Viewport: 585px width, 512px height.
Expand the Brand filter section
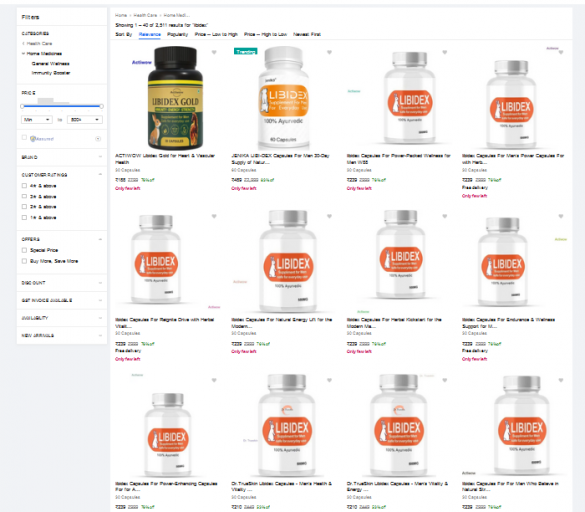tap(62, 157)
